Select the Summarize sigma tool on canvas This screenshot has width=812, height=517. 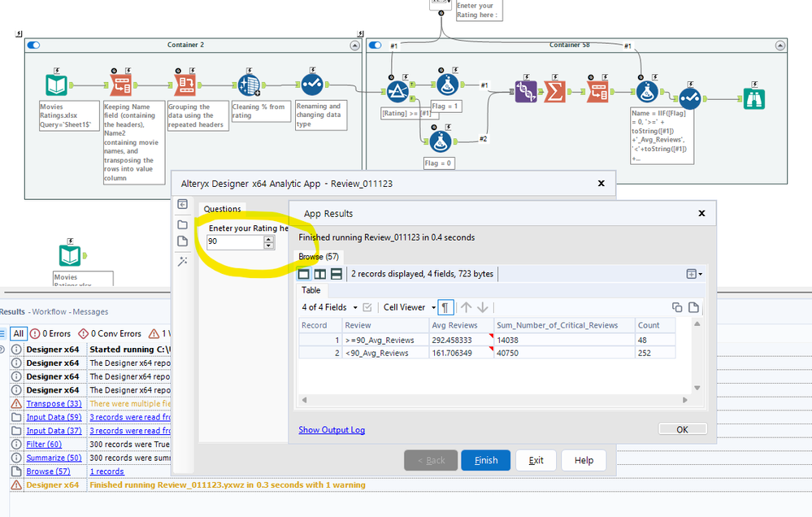(555, 90)
